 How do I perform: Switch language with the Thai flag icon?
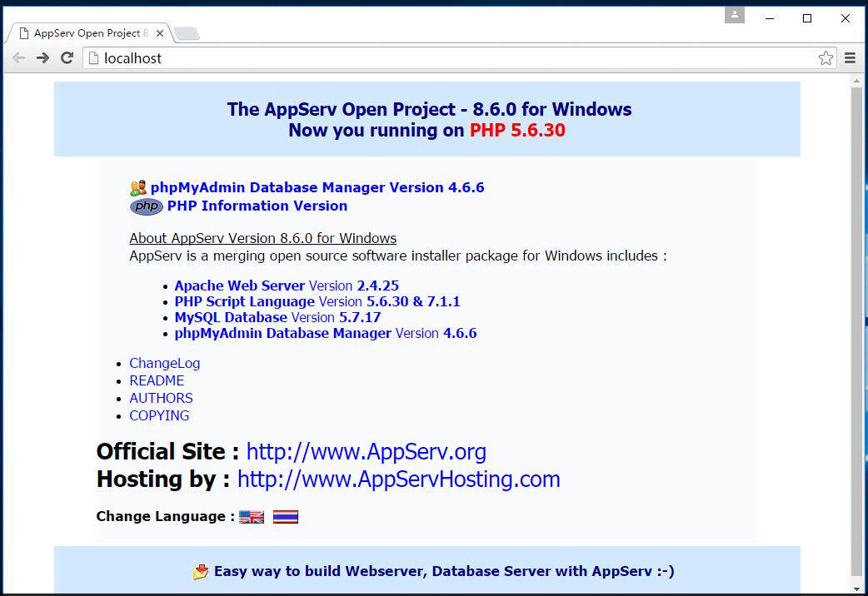[286, 517]
